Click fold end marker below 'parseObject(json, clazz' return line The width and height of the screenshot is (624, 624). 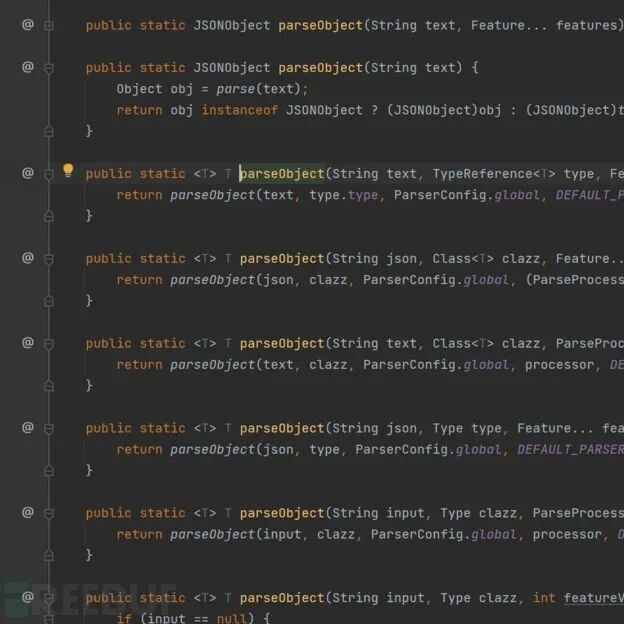coord(49,301)
